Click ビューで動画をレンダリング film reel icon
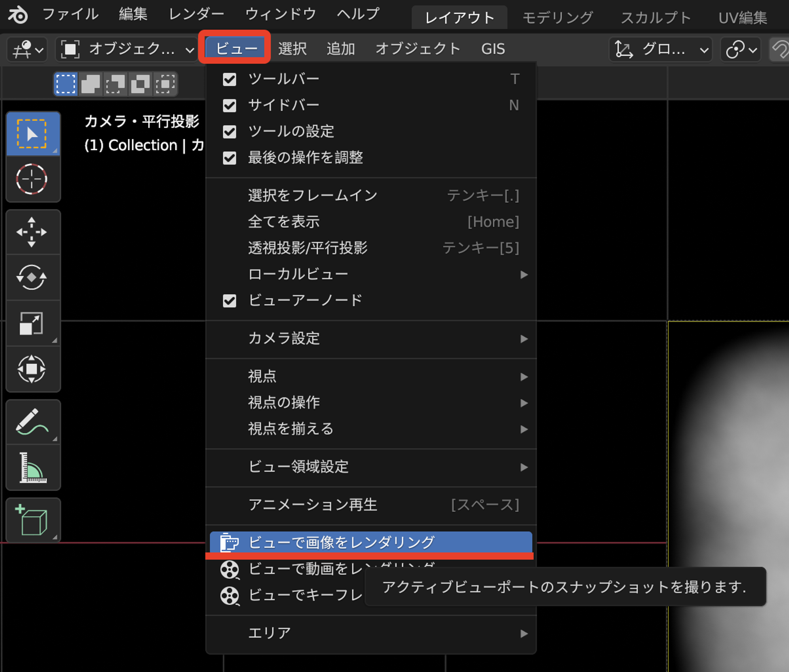Screen dimensions: 789x672 click(230, 569)
